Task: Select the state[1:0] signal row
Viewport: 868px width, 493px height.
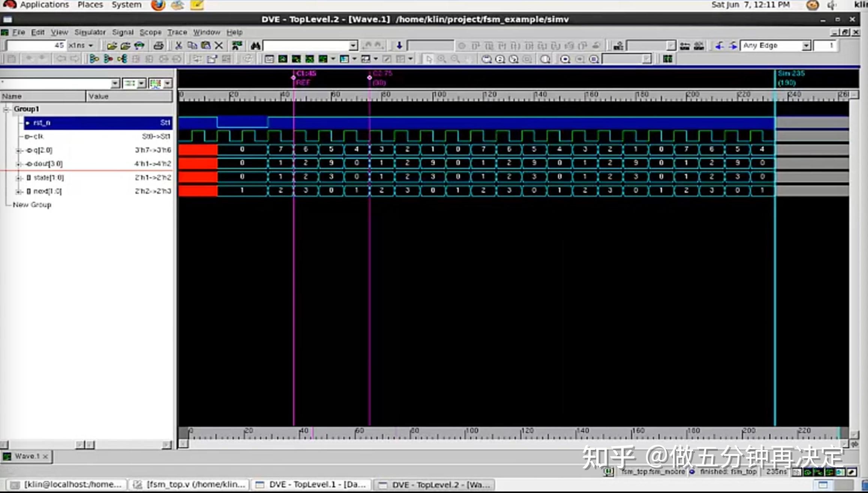Action: tap(49, 177)
